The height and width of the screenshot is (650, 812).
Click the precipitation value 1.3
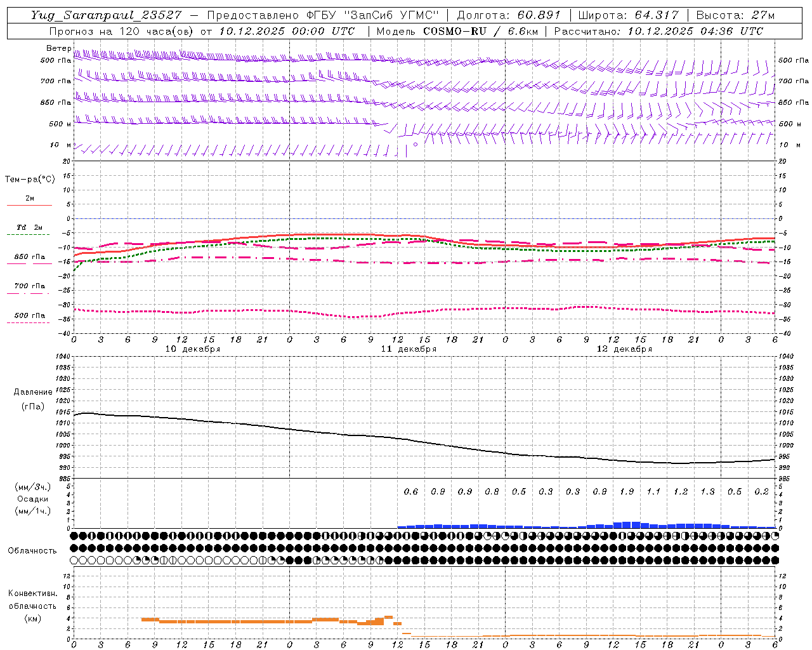707,492
